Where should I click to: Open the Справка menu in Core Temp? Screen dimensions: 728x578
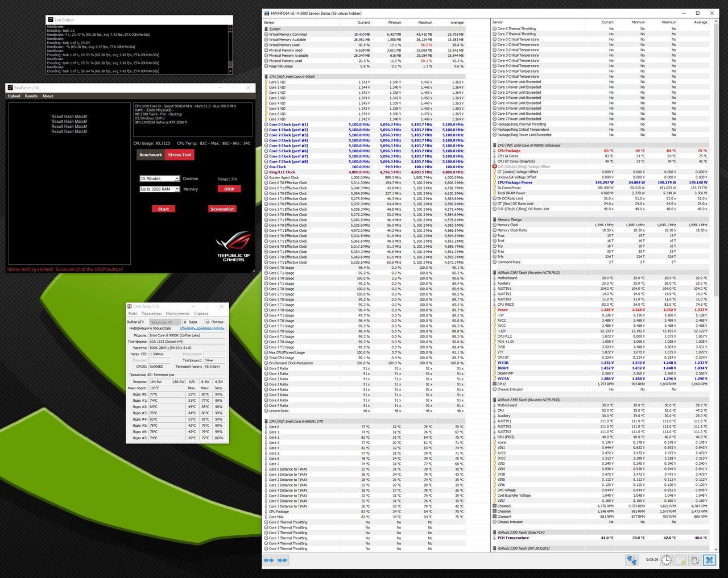pos(201,313)
